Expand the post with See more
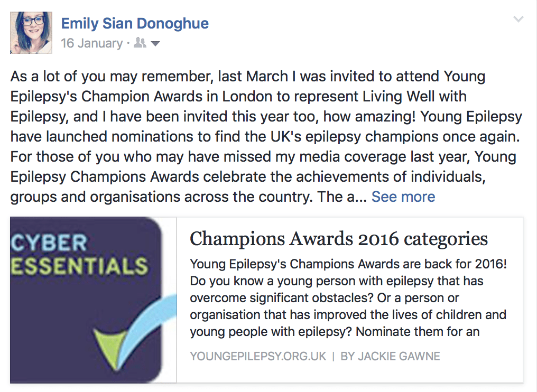This screenshot has width=537, height=392. click(x=403, y=197)
